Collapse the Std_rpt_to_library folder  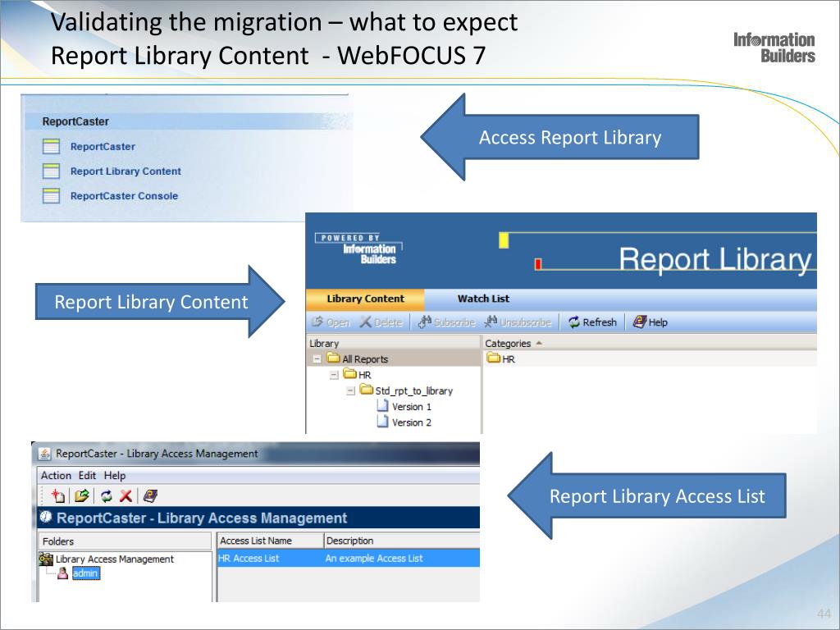tap(350, 390)
